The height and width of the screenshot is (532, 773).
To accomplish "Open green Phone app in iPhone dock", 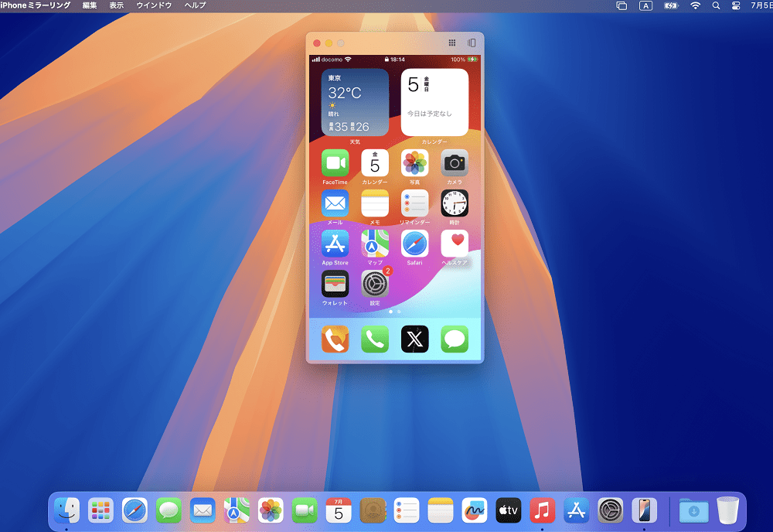I will click(x=375, y=339).
